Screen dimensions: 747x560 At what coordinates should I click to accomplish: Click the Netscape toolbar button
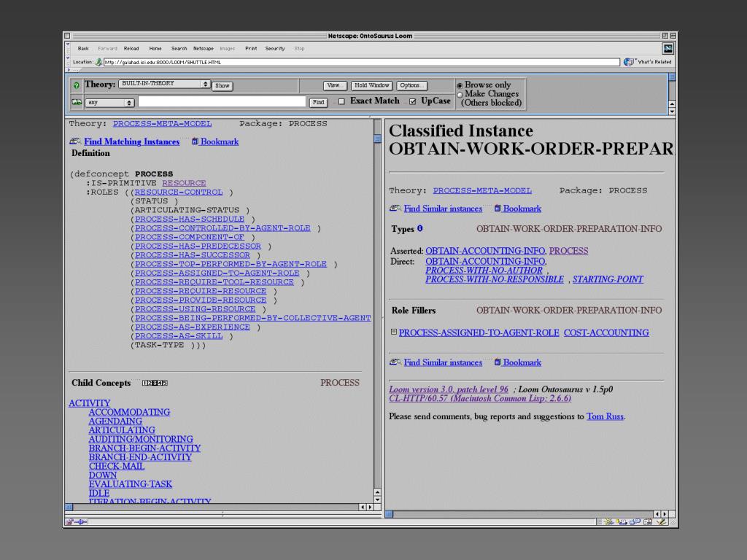coord(204,49)
